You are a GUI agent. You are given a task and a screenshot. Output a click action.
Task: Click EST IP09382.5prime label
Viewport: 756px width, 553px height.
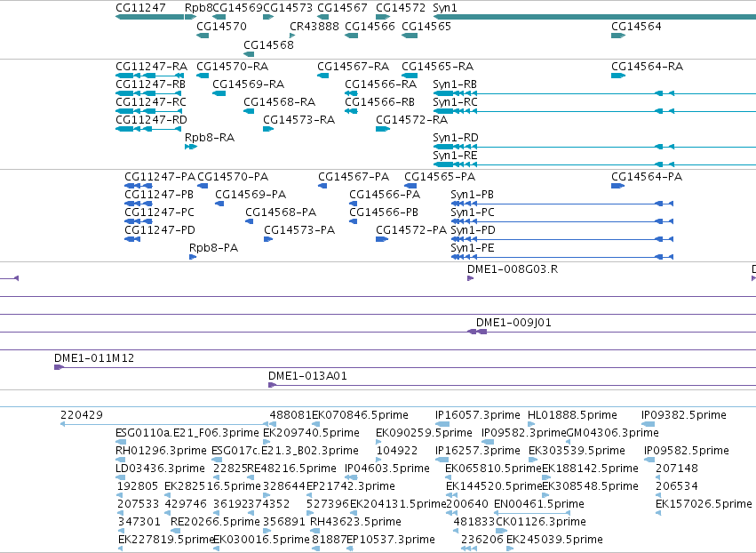[684, 415]
